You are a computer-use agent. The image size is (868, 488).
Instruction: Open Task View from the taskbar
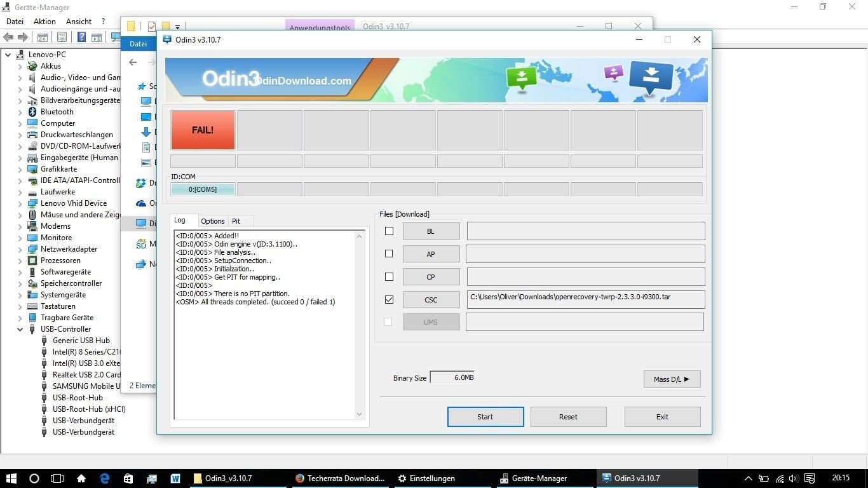[57, 478]
